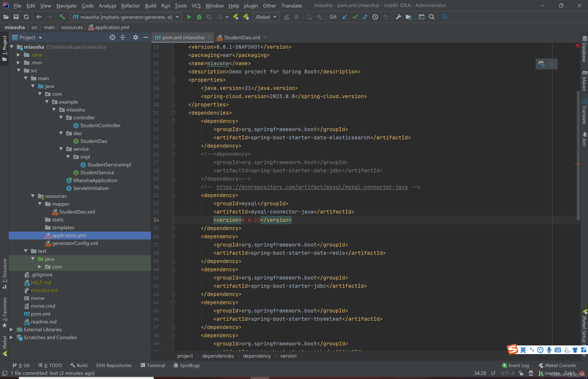Collapse the controller package node
This screenshot has height=379, width=588.
click(61, 118)
